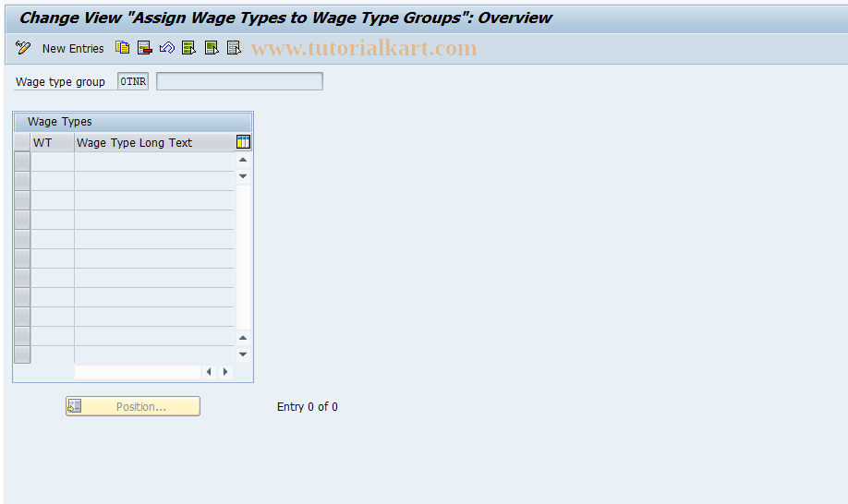Click the WT column header
Viewport: 848px width, 504px height.
tap(53, 142)
